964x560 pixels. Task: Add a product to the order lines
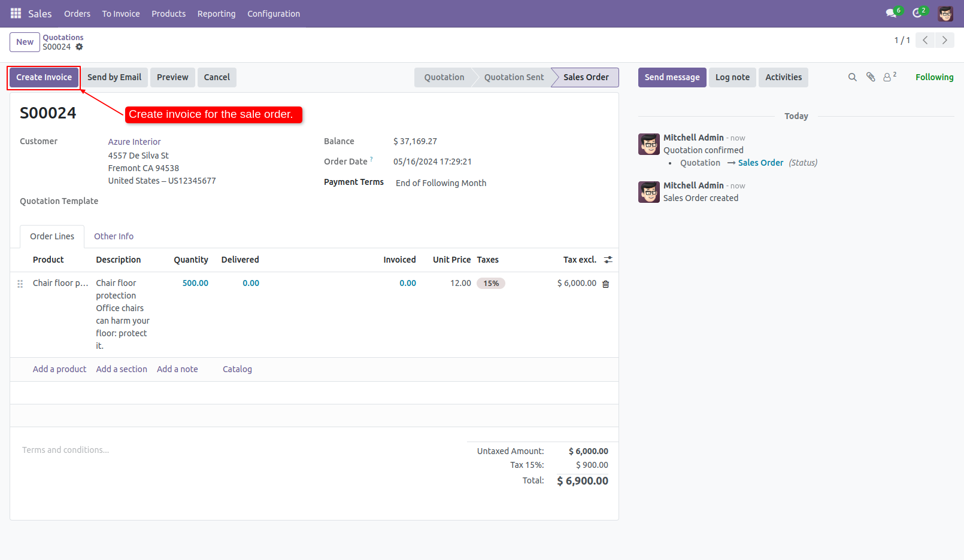(x=59, y=369)
